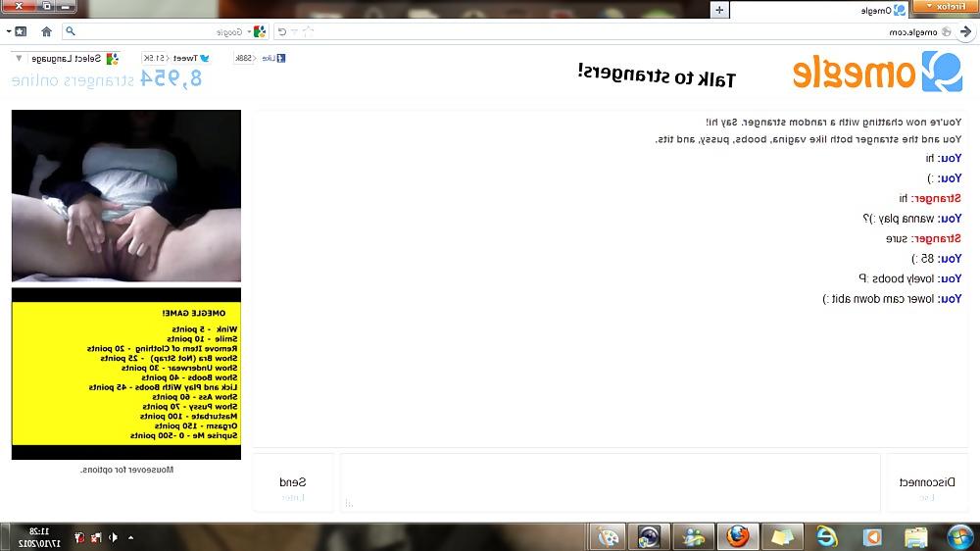The height and width of the screenshot is (551, 980).
Task: Click the Omegle logo
Action: click(877, 72)
